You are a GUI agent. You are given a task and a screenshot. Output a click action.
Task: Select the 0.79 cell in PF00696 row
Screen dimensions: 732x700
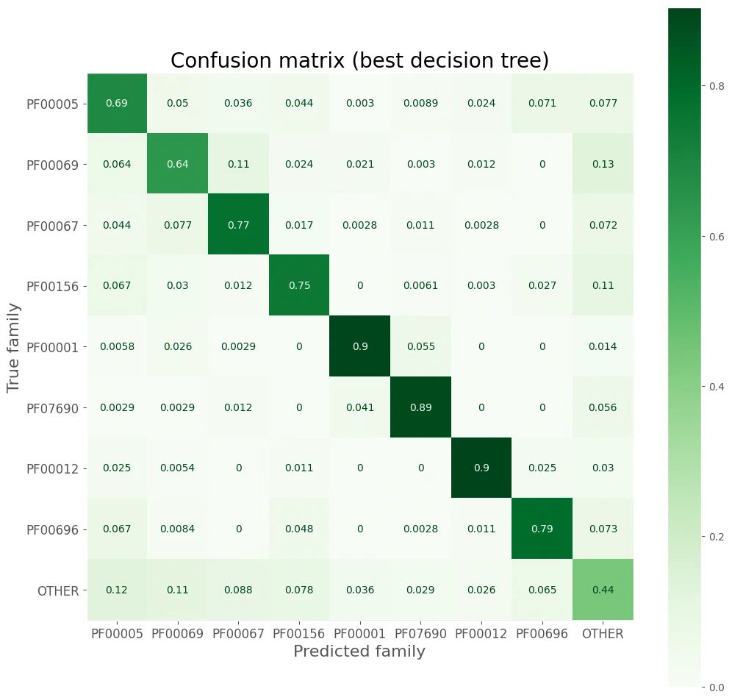pos(542,529)
